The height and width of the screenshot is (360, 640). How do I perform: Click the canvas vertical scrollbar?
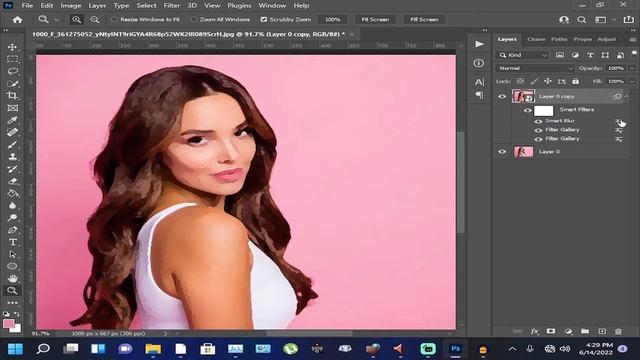click(460, 183)
